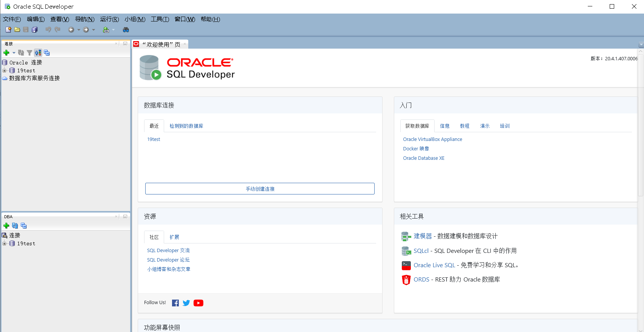Click the Save All toolbar icon

(35, 29)
